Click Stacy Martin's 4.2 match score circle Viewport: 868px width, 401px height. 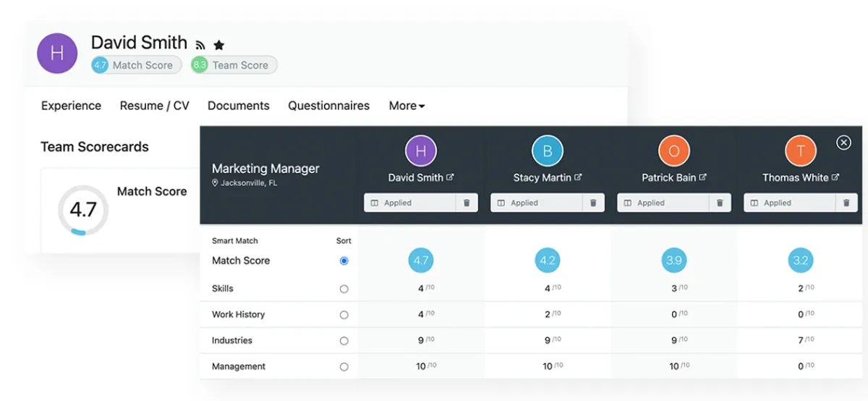point(548,261)
